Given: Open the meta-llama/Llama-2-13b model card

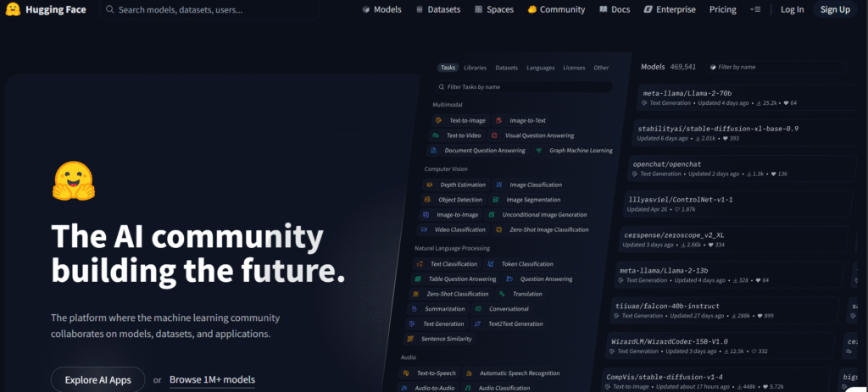Looking at the screenshot, I should pos(730,275).
